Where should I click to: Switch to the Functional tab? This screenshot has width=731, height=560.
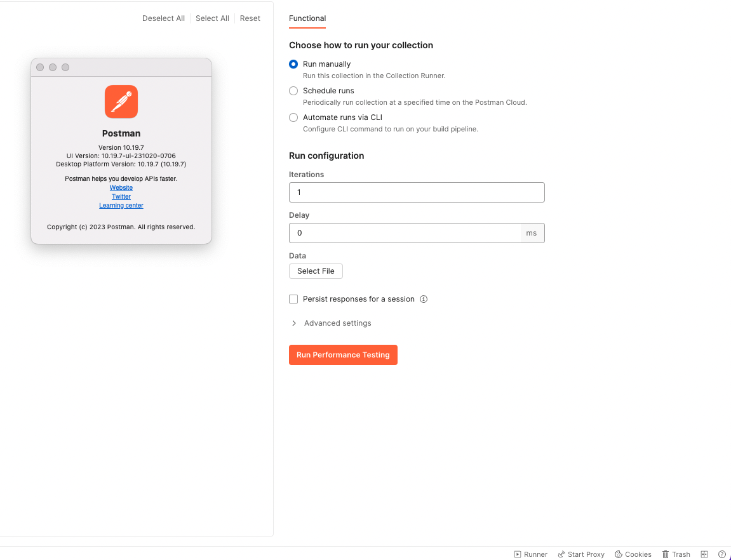[307, 19]
